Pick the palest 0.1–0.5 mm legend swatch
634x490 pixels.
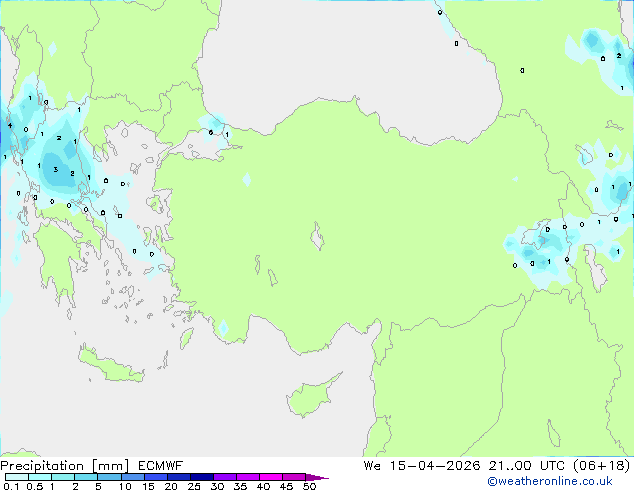(17, 477)
